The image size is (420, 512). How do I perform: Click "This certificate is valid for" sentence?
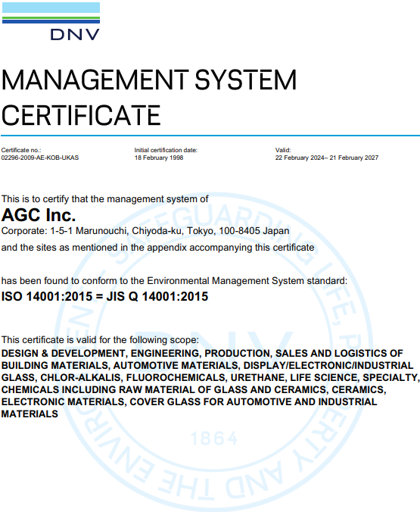[x=100, y=340]
